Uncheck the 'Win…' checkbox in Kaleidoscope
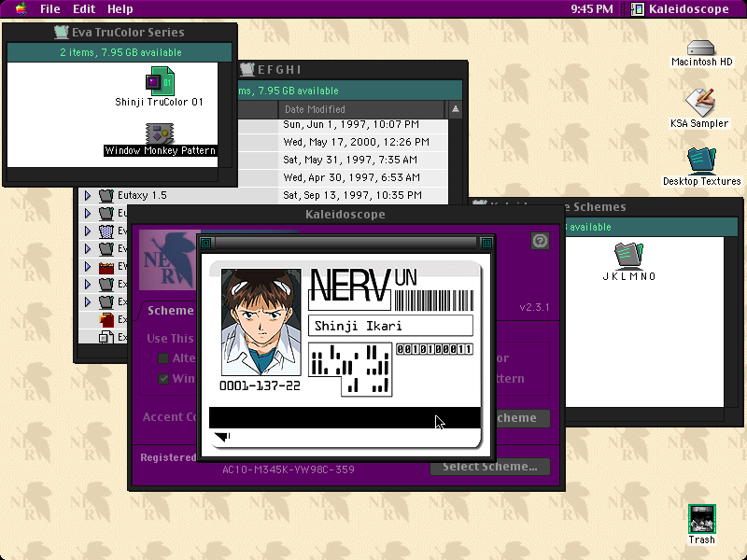This screenshot has height=560, width=747. (x=163, y=379)
